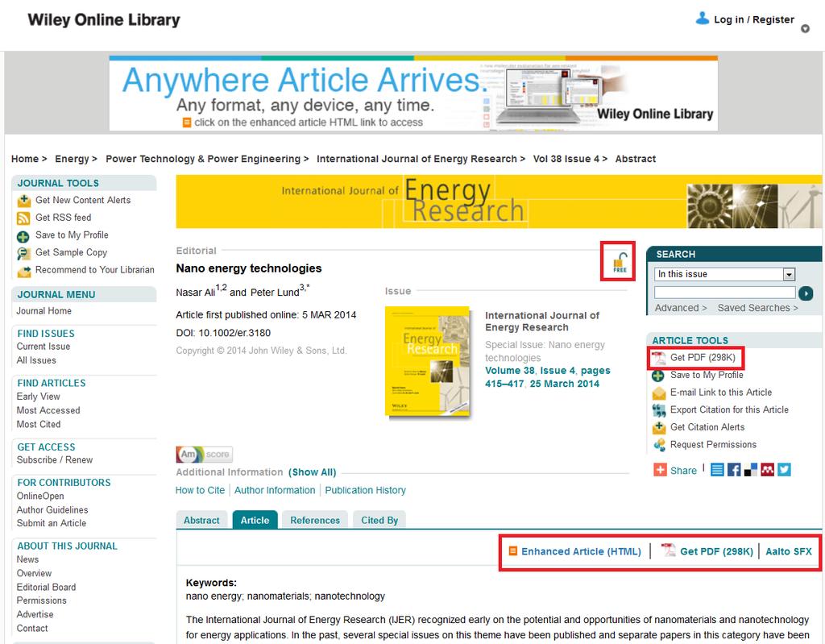Open OnlineOpen link
Screen dimensions: 825x644
pos(40,496)
